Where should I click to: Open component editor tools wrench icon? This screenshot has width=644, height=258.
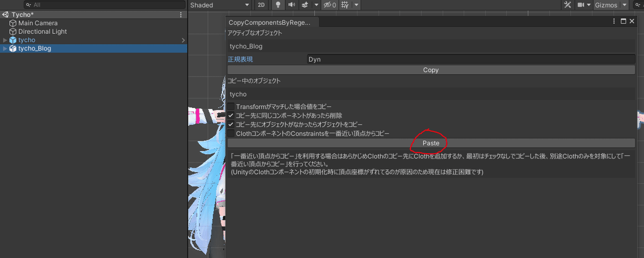click(568, 5)
